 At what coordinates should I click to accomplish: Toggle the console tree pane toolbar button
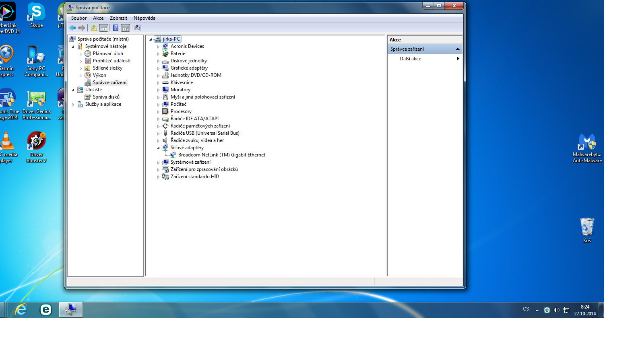click(104, 28)
